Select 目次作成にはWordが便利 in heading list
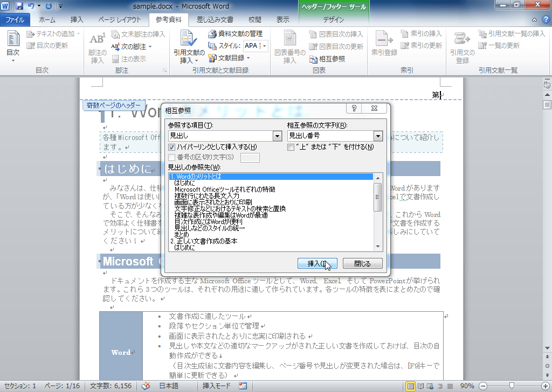 point(209,222)
